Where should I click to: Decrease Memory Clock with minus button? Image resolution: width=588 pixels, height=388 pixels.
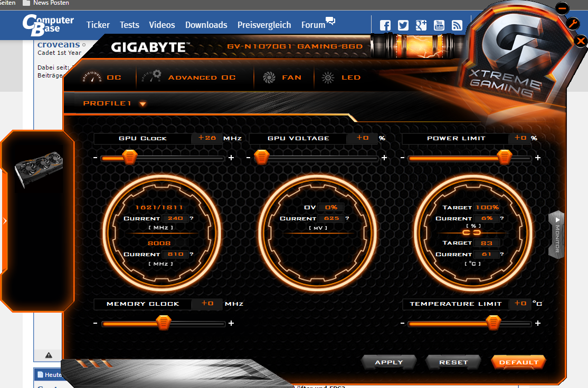click(x=95, y=323)
